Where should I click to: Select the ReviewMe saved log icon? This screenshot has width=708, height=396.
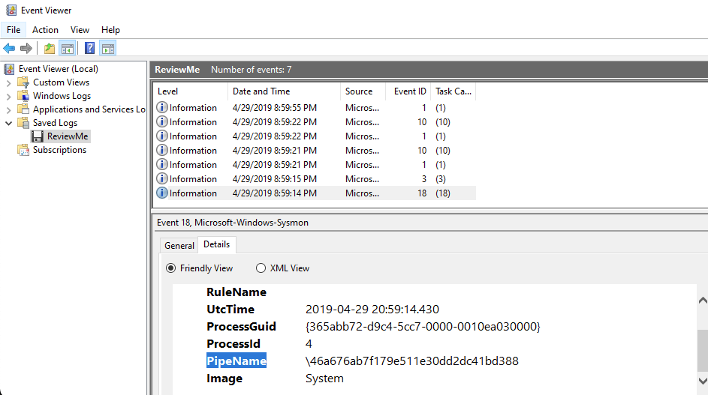[x=37, y=136]
